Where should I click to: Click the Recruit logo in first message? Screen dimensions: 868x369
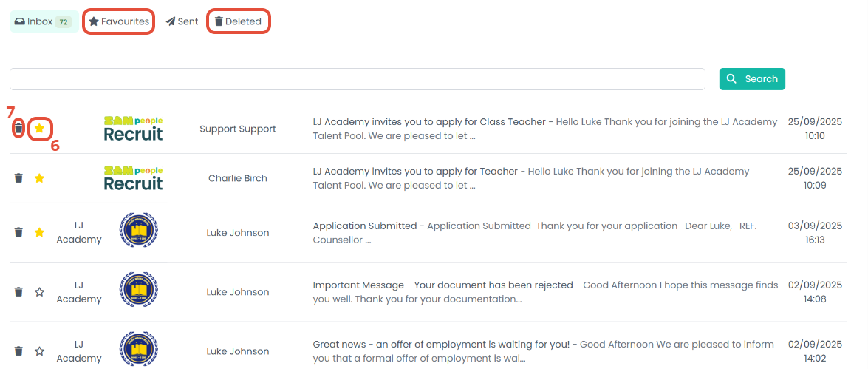pos(133,129)
